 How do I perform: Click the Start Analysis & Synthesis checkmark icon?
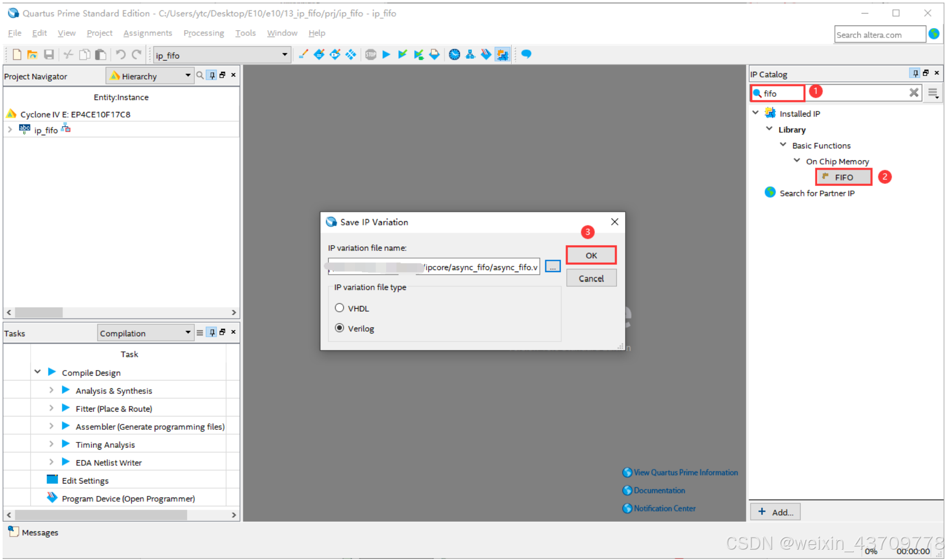point(402,54)
